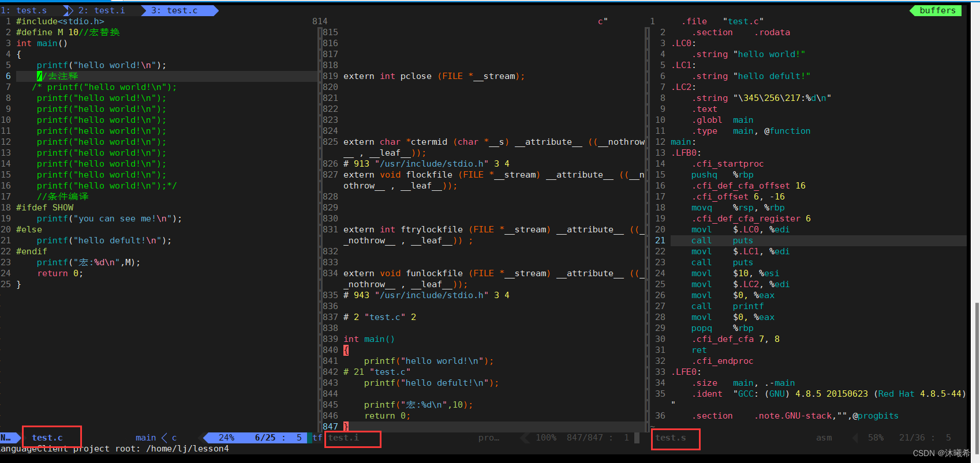Click the "ret" instruction line
The image size is (980, 463).
(699, 350)
